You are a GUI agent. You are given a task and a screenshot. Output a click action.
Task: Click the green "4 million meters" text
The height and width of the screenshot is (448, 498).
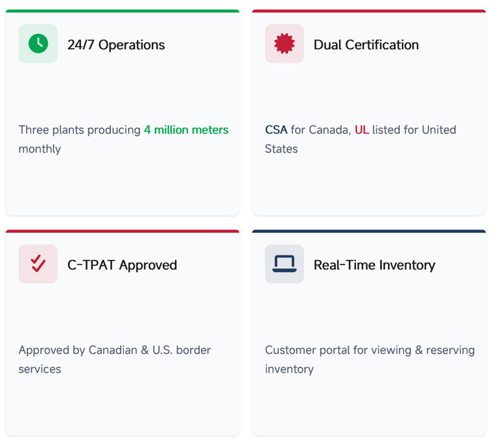(x=186, y=130)
